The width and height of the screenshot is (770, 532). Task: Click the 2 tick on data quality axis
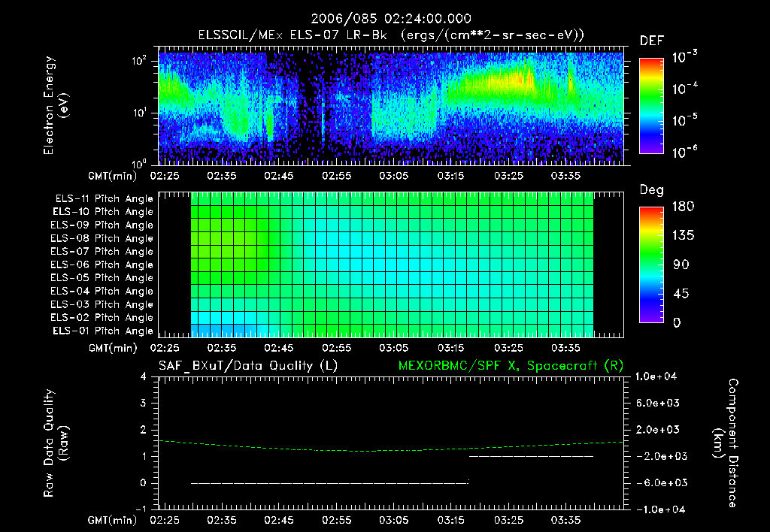(x=144, y=429)
